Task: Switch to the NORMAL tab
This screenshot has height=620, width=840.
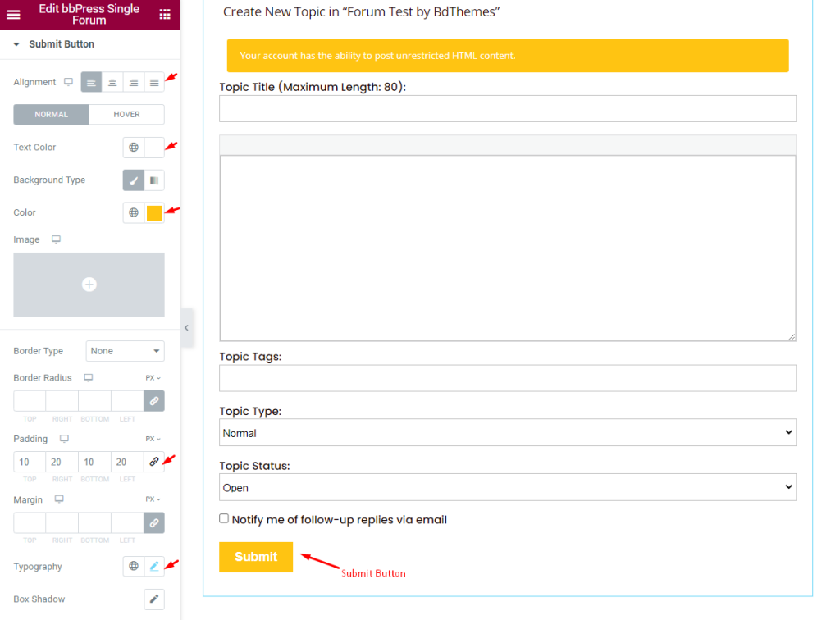Action: [52, 115]
